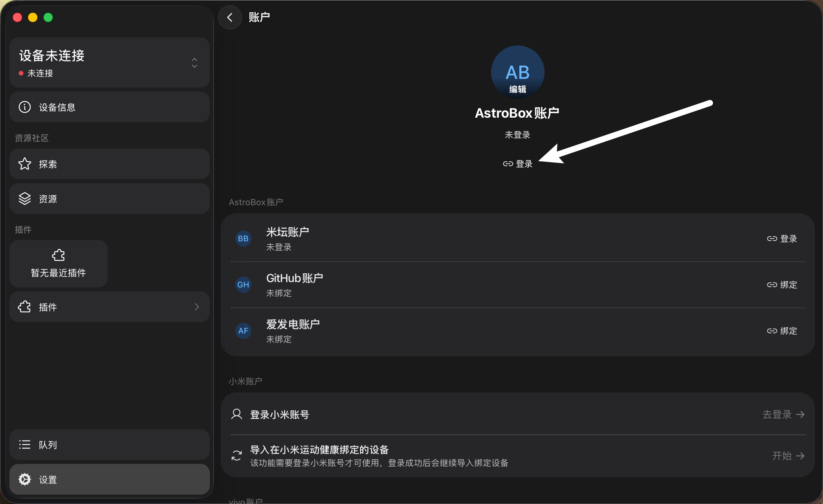Viewport: 823px width, 504px height.
Task: Log in to AstroBox account via 登录 link
Action: tap(517, 164)
